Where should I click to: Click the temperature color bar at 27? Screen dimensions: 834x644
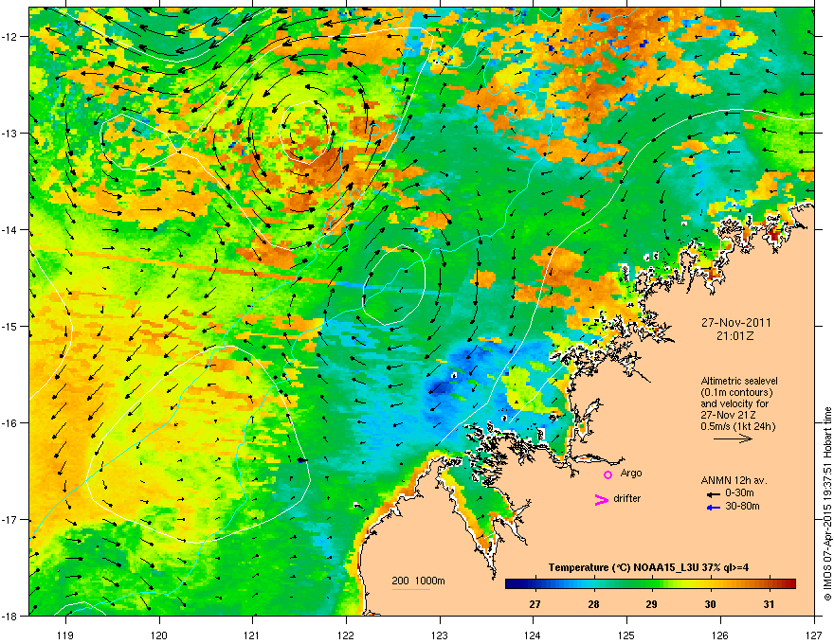coord(535,584)
